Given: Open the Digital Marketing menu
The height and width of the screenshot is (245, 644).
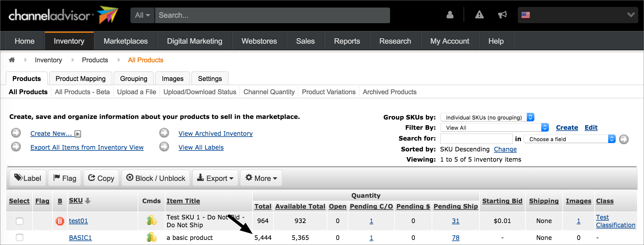Looking at the screenshot, I should coord(195,41).
